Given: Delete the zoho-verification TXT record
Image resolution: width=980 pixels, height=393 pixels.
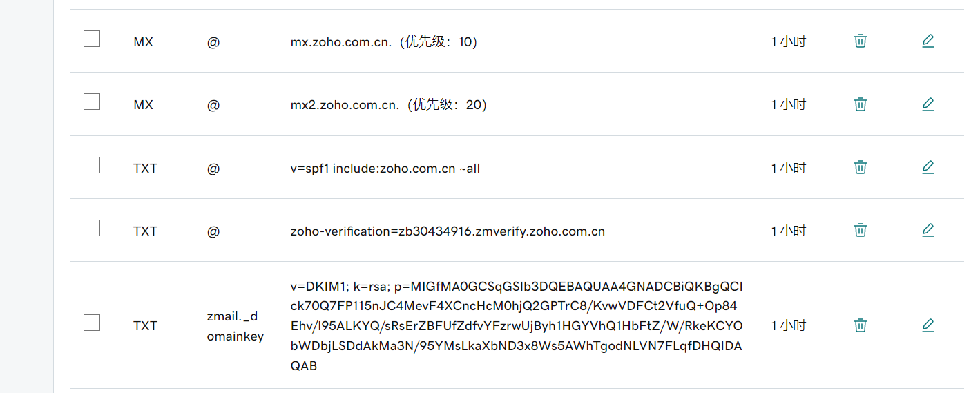Looking at the screenshot, I should point(860,230).
